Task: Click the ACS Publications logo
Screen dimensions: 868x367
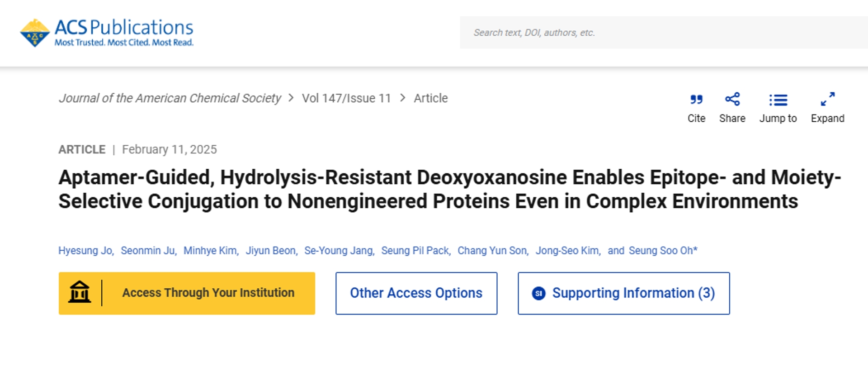Action: click(x=107, y=33)
